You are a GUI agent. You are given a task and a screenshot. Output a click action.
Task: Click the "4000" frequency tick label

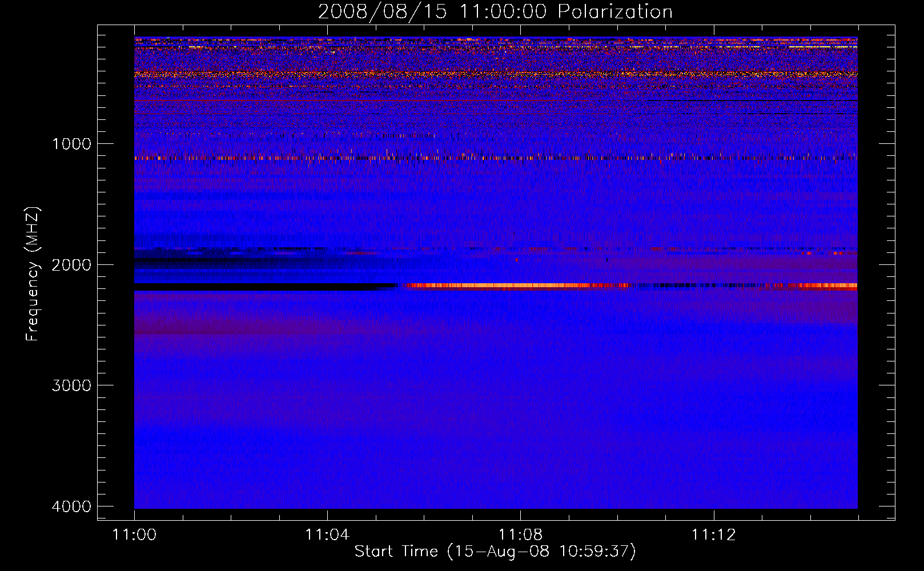click(71, 506)
